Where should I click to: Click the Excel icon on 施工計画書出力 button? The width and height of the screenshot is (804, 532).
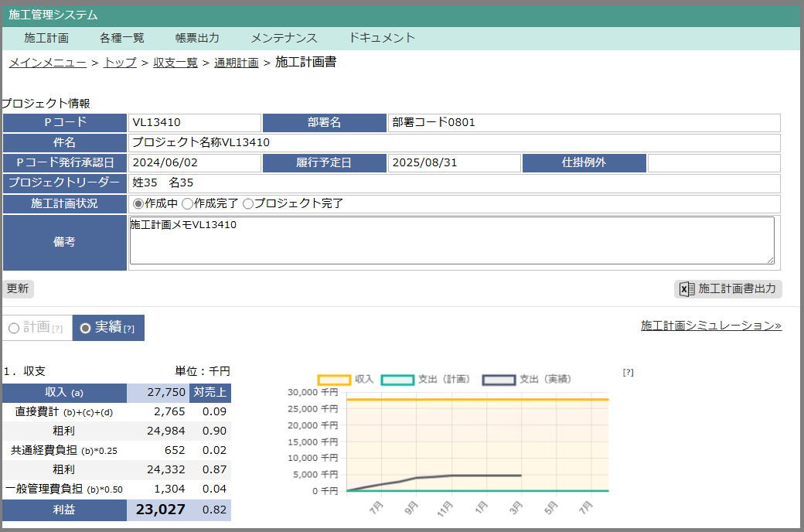click(x=686, y=289)
